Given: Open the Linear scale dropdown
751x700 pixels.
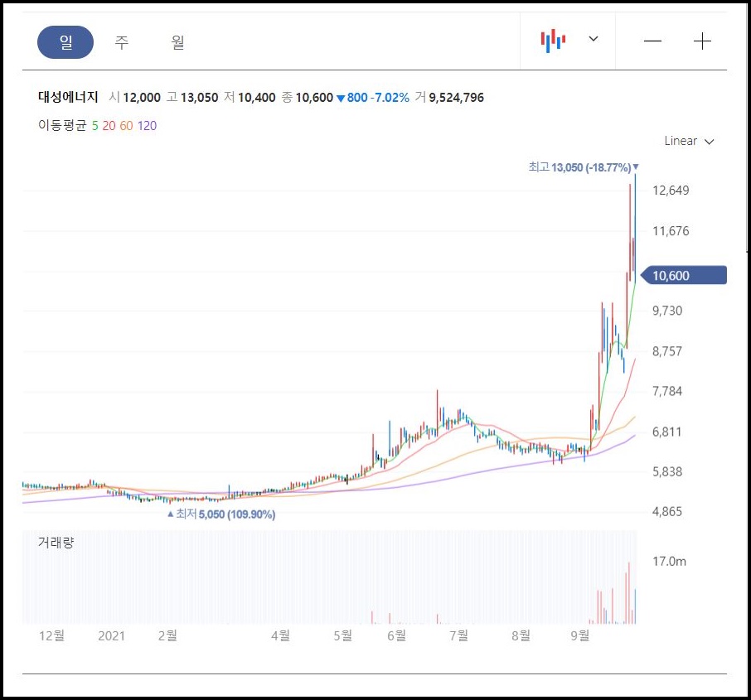Looking at the screenshot, I should (689, 141).
